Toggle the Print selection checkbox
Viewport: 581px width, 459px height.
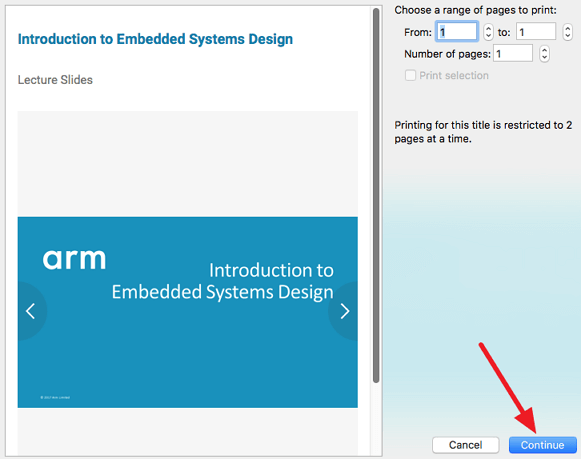point(410,76)
